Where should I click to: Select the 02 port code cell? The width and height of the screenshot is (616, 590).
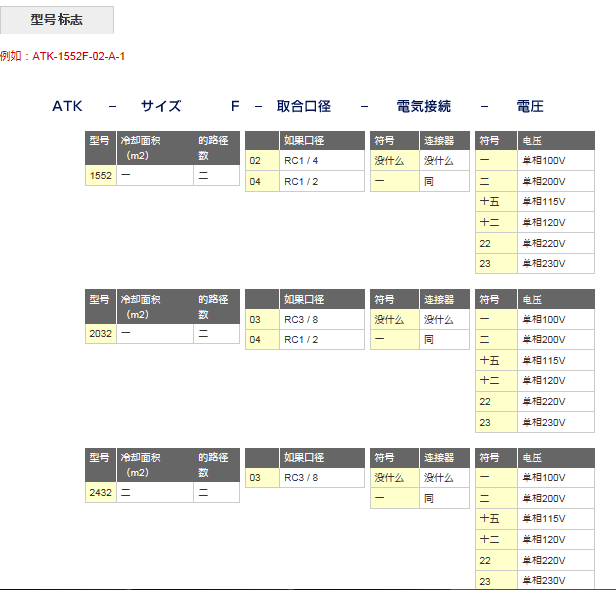(x=262, y=160)
